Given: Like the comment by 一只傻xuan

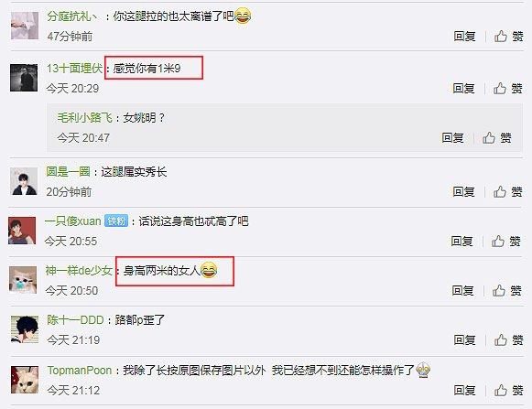Looking at the screenshot, I should pyautogui.click(x=505, y=242).
